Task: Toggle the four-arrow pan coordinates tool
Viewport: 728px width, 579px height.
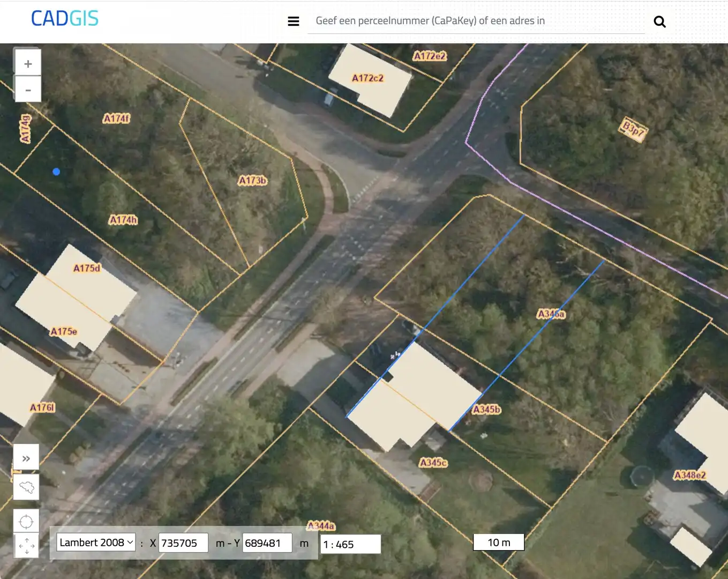Action: 26,546
